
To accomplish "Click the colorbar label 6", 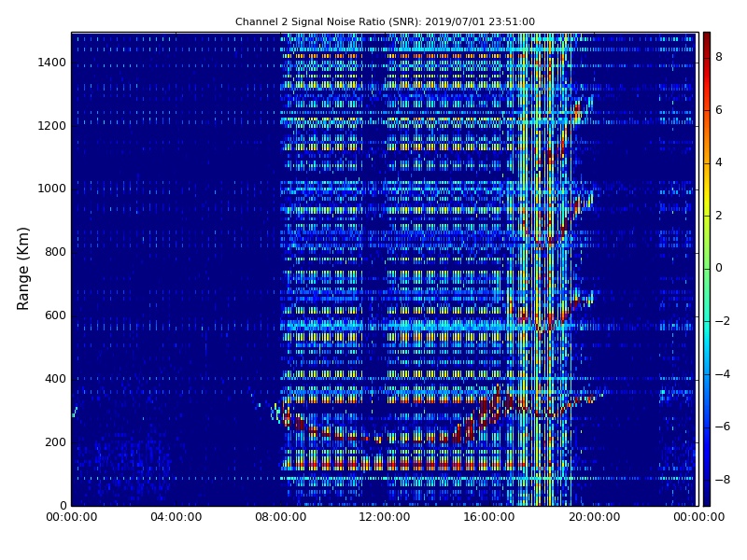I will [719, 110].
